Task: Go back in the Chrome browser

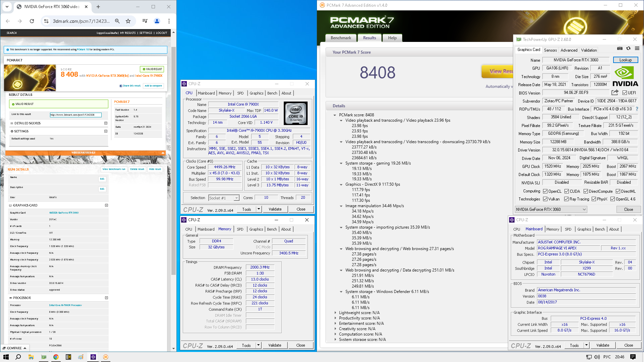Action: [x=8, y=21]
